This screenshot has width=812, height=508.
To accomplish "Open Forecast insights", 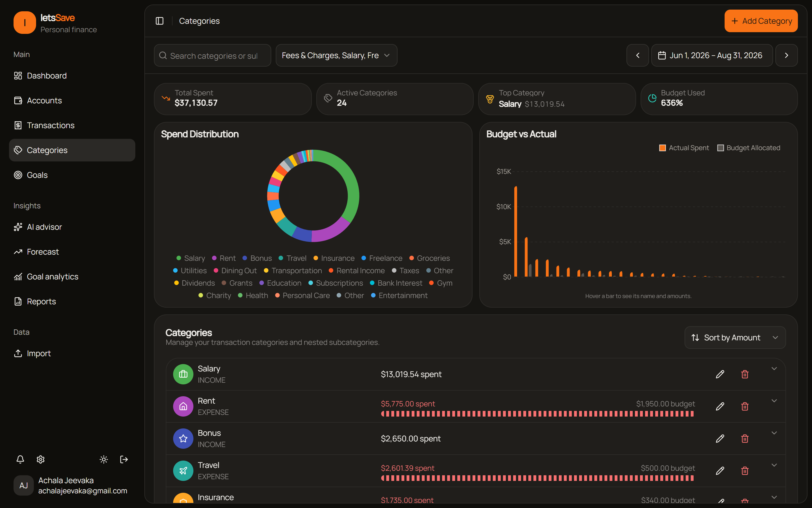I will [72, 252].
